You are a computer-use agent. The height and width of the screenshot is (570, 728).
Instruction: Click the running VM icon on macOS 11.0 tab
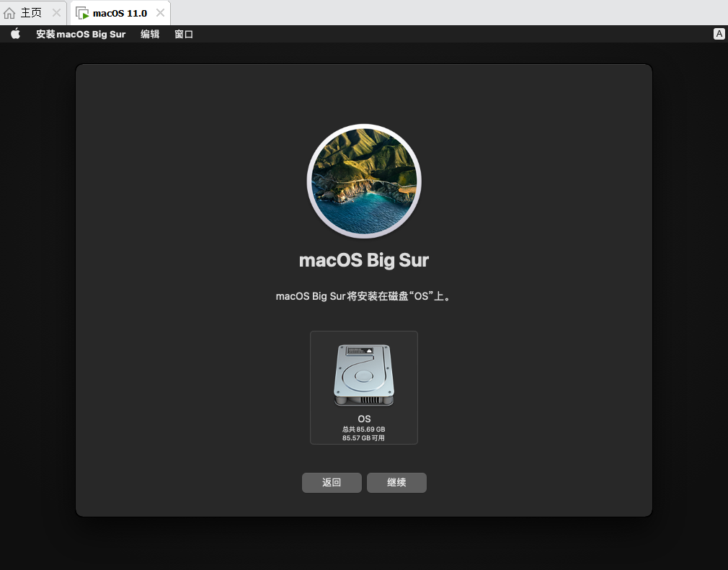[82, 13]
